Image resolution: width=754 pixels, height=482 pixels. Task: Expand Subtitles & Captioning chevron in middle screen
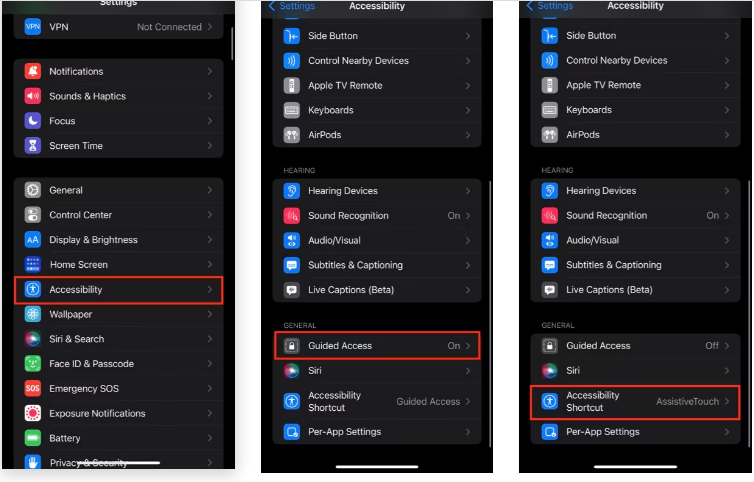[468, 265]
